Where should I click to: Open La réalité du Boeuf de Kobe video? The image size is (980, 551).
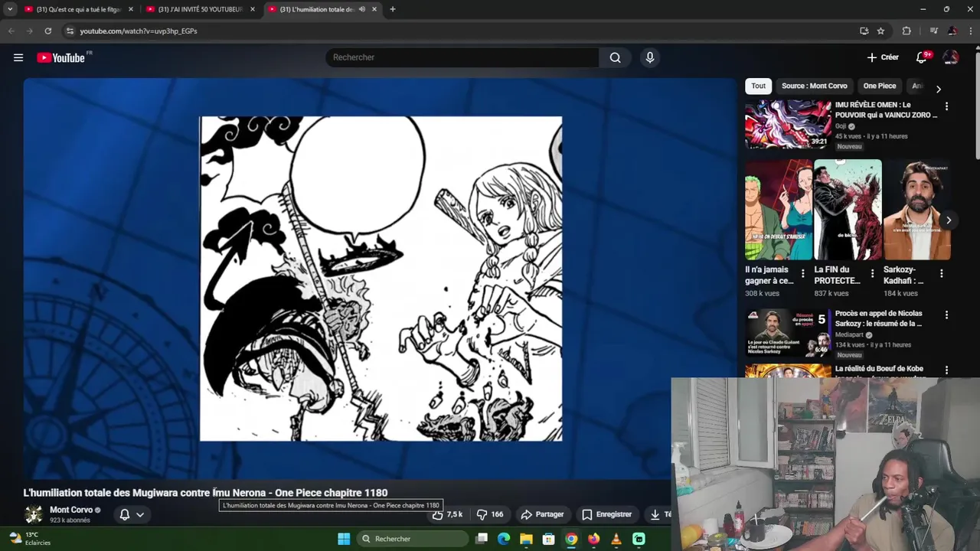coord(879,369)
